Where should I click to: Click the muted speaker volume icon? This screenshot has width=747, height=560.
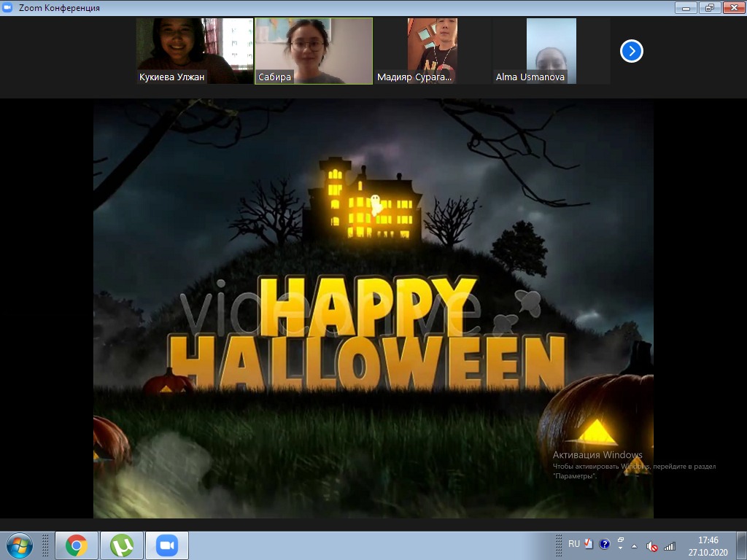click(652, 546)
